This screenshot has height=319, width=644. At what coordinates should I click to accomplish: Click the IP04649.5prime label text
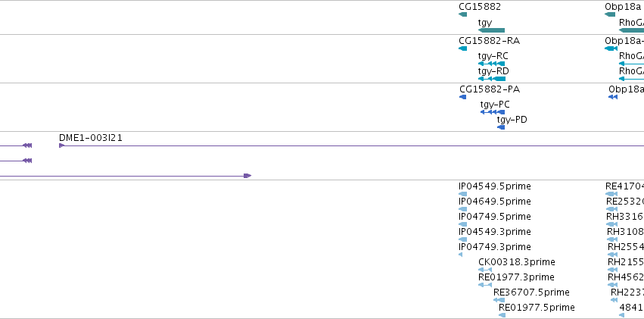point(495,202)
